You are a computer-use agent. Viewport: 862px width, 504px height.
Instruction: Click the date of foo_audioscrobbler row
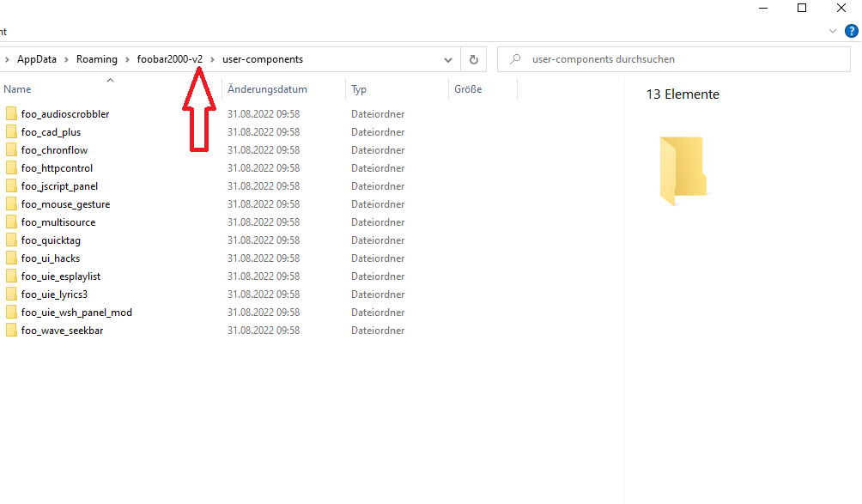(264, 114)
